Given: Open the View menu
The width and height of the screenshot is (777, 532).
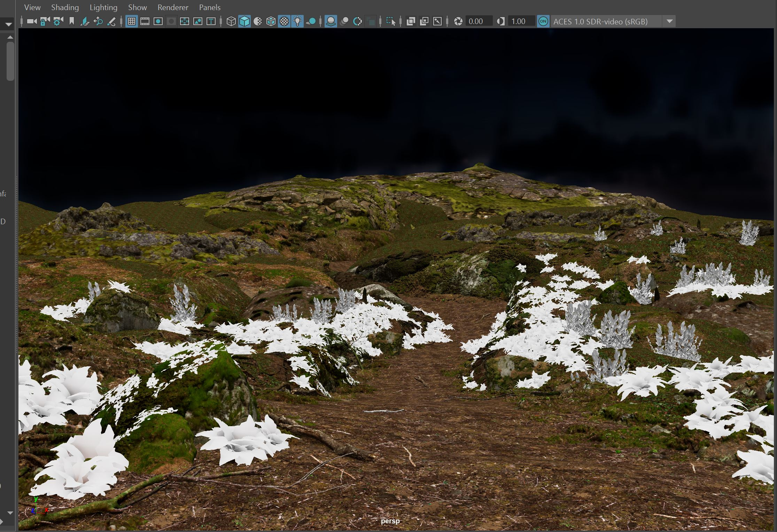Looking at the screenshot, I should tap(32, 7).
